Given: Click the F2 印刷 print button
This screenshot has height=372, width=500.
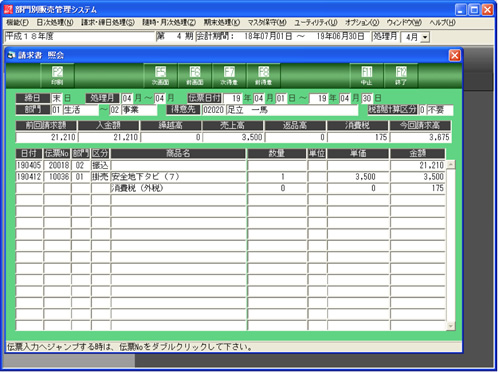Looking at the screenshot, I should (57, 76).
